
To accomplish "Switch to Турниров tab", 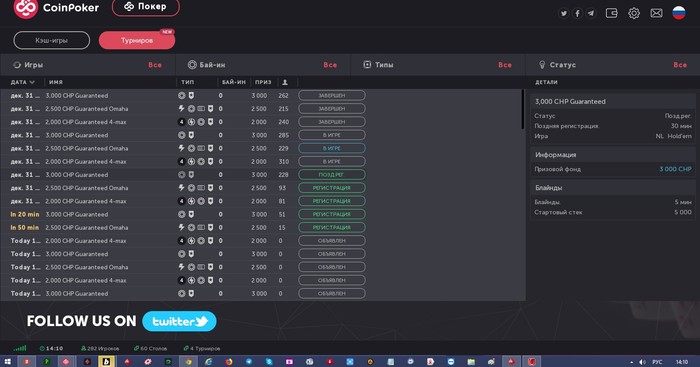I will 137,40.
